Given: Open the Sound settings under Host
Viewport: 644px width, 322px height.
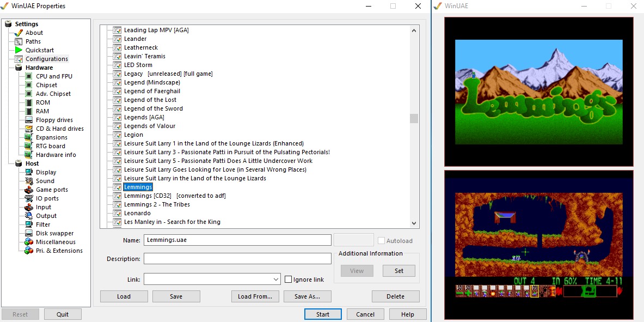Looking at the screenshot, I should 46,180.
